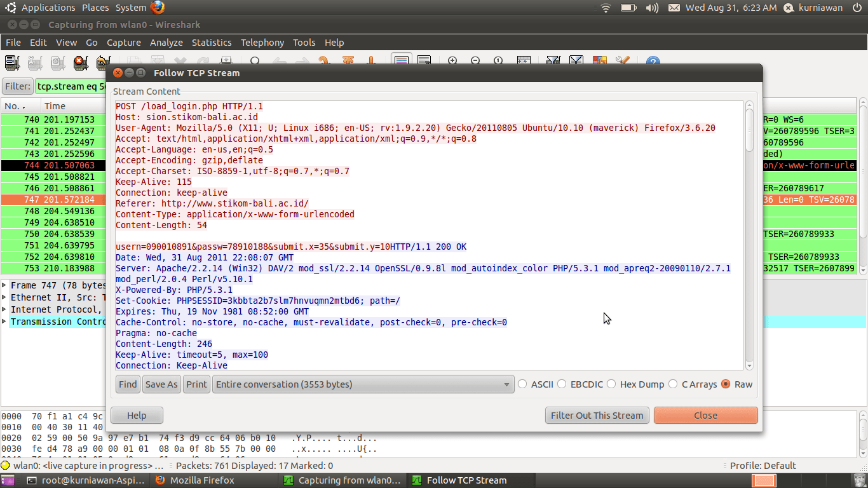Image resolution: width=868 pixels, height=488 pixels.
Task: Expand the Internet Protocol tree node
Action: click(x=4, y=309)
